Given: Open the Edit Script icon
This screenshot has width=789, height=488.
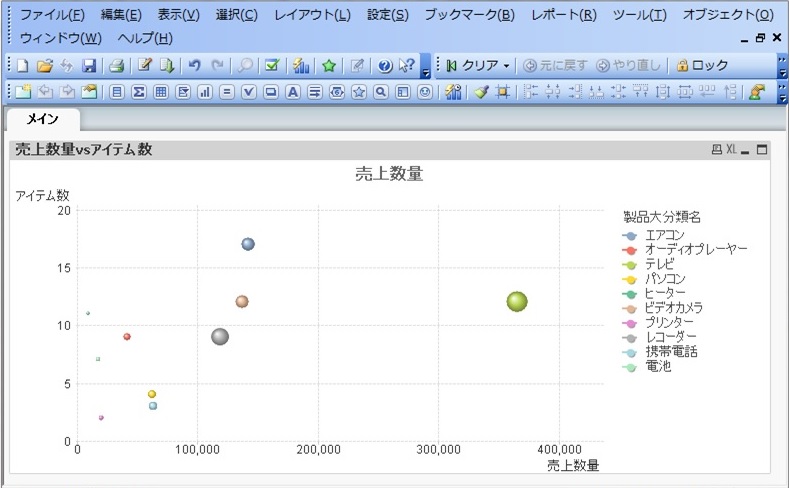Looking at the screenshot, I should pos(144,65).
